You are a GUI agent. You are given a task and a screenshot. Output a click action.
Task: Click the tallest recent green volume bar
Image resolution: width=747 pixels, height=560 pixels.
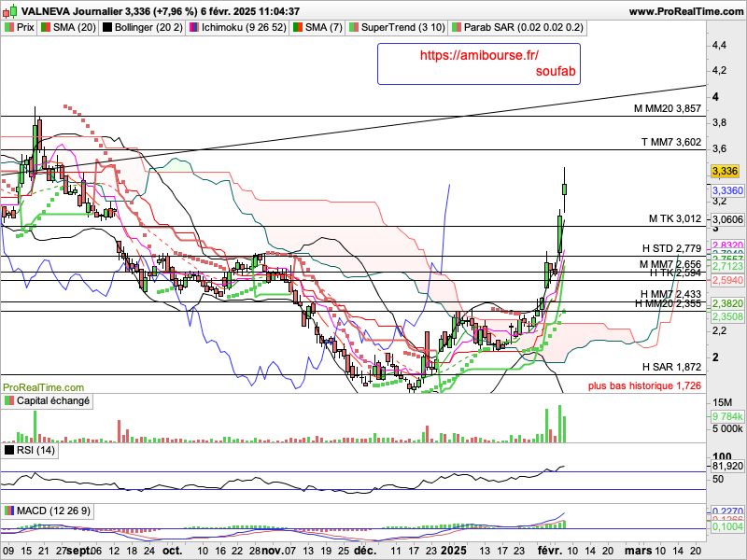pos(559,424)
